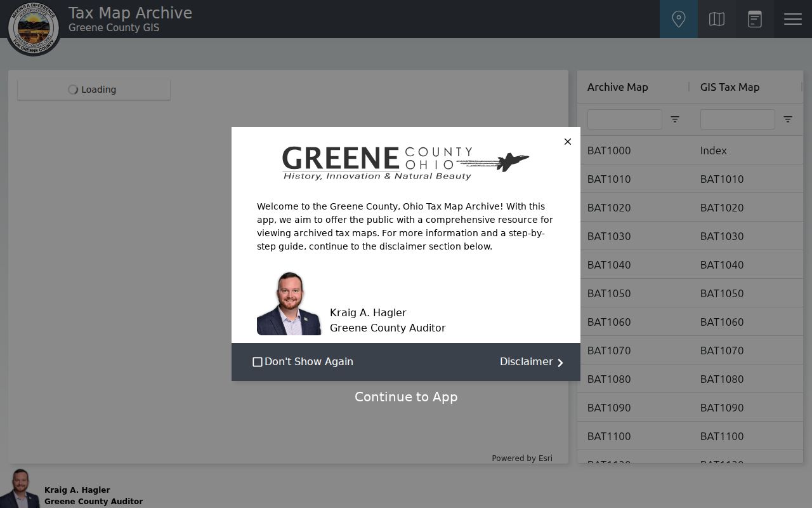The width and height of the screenshot is (812, 508).
Task: Select BAT1020 in GIS Tax Map column
Action: tap(722, 208)
